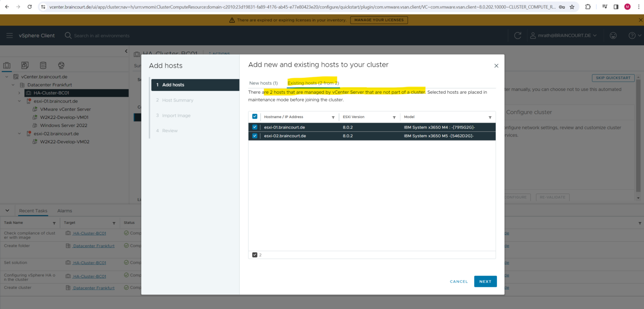Open the mrath@BRAINCOURT.DE user menu

click(564, 35)
